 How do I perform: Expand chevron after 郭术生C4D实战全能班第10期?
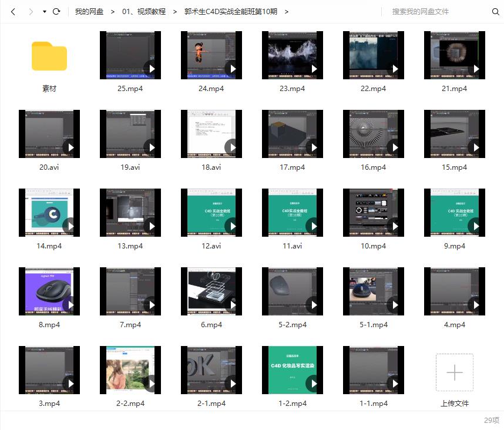(x=286, y=12)
